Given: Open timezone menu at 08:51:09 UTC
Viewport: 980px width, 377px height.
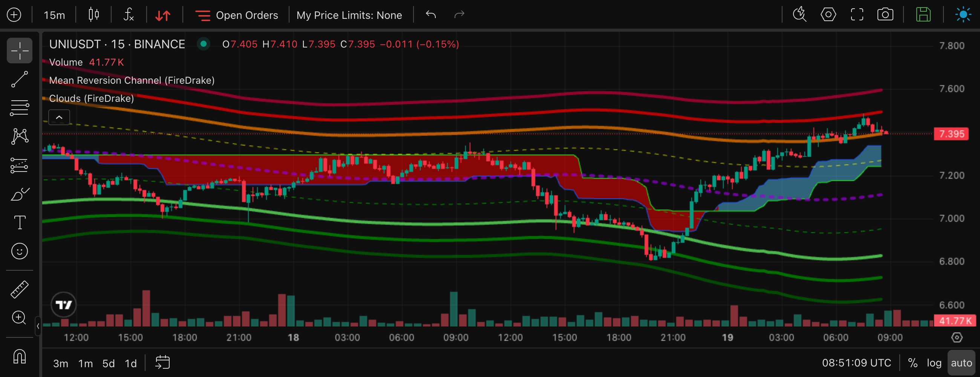Looking at the screenshot, I should coord(856,363).
